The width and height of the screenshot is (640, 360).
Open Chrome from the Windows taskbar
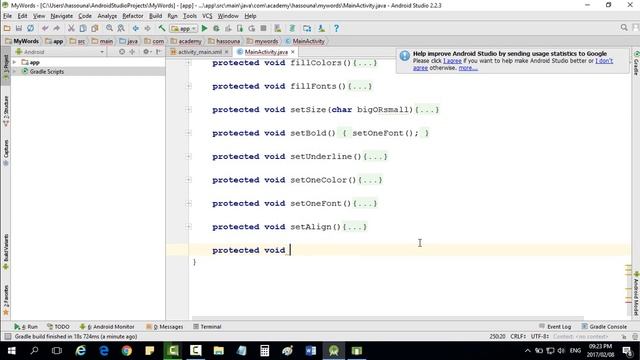(x=127, y=351)
